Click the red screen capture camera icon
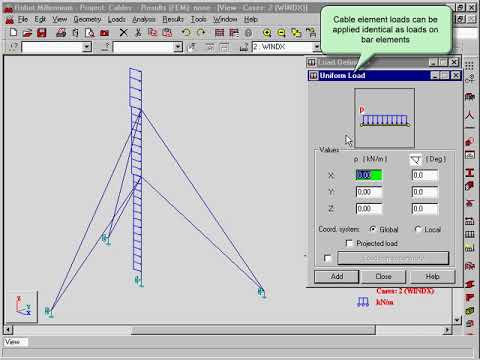The height and width of the screenshot is (360, 480). [105, 33]
